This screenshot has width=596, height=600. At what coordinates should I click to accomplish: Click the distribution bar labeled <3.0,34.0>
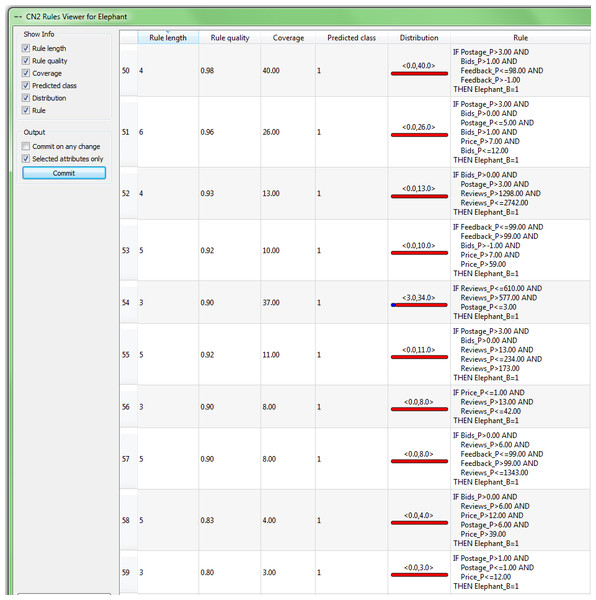pyautogui.click(x=419, y=305)
